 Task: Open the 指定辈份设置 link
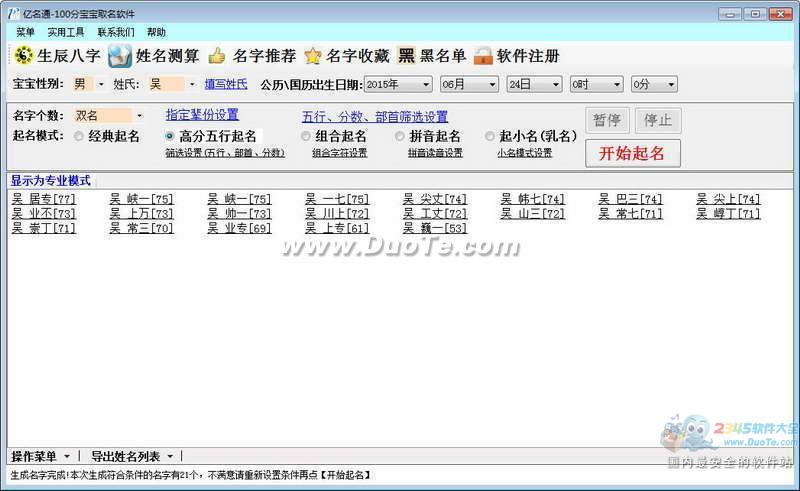click(x=203, y=115)
